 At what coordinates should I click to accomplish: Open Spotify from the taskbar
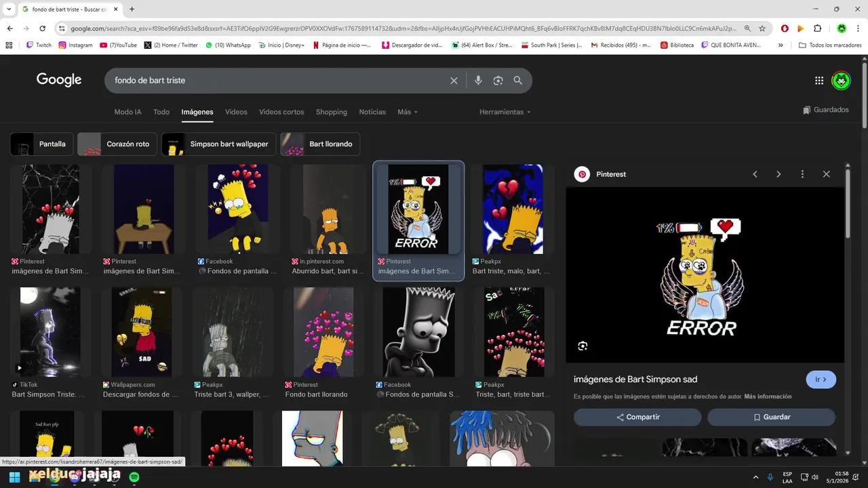click(x=134, y=477)
